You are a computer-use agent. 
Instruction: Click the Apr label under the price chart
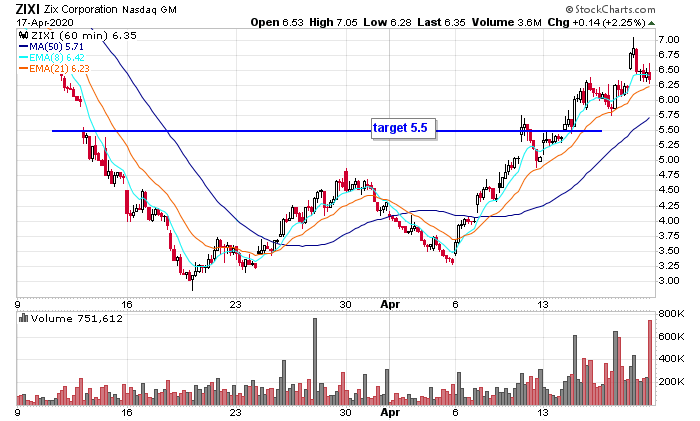(390, 304)
